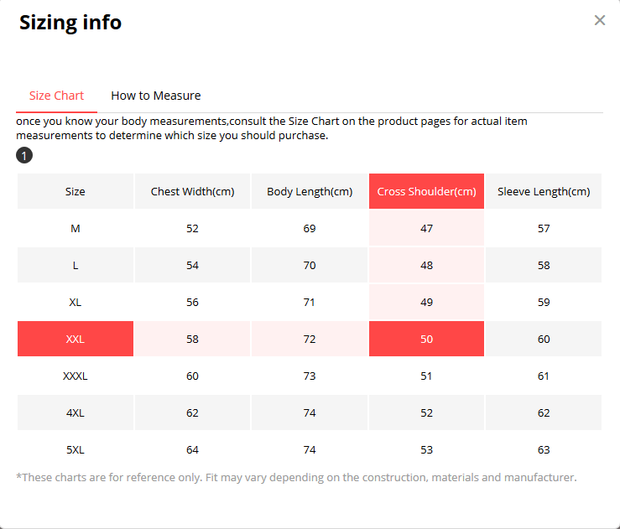Close the Sizing info dialog
The height and width of the screenshot is (529, 620).
[x=599, y=20]
